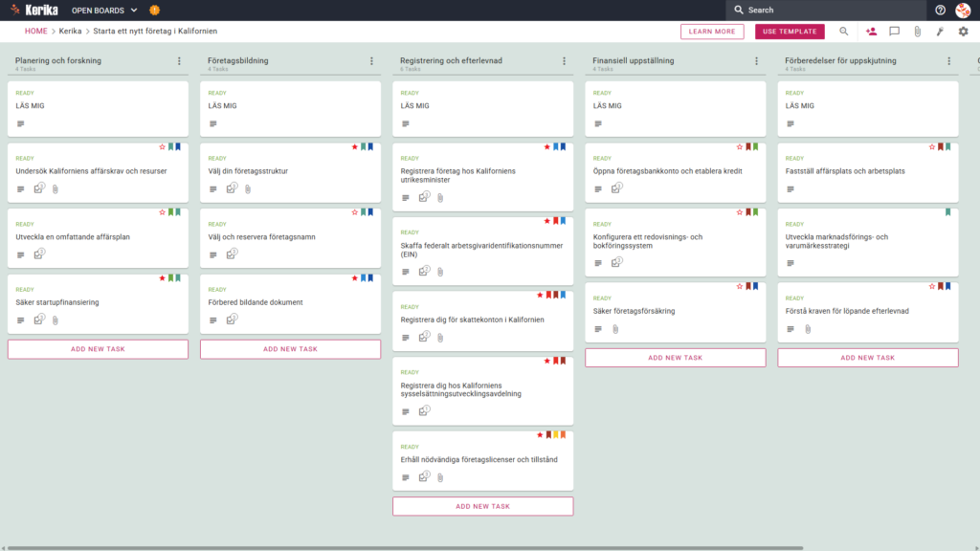Click the board search magnifier icon
980x551 pixels.
844,32
